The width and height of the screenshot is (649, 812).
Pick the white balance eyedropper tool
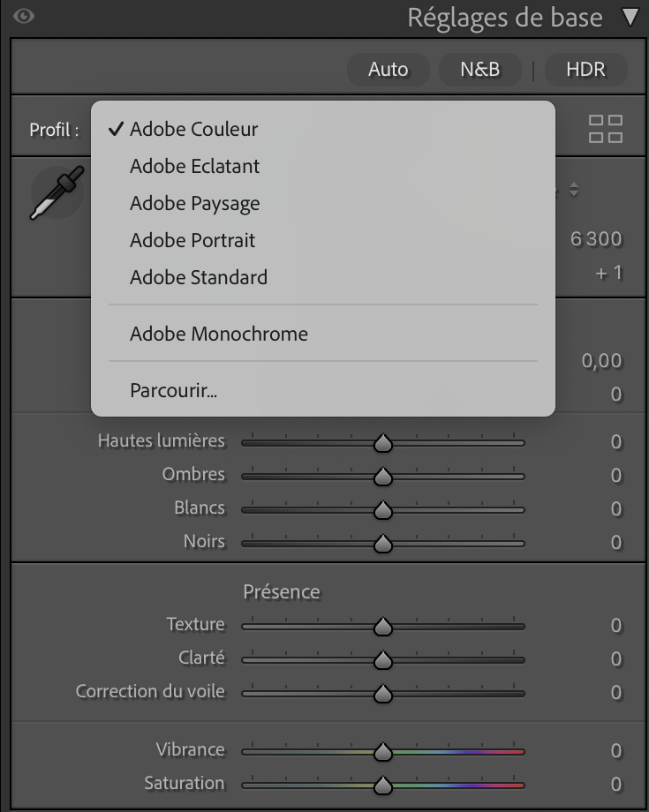[x=56, y=192]
